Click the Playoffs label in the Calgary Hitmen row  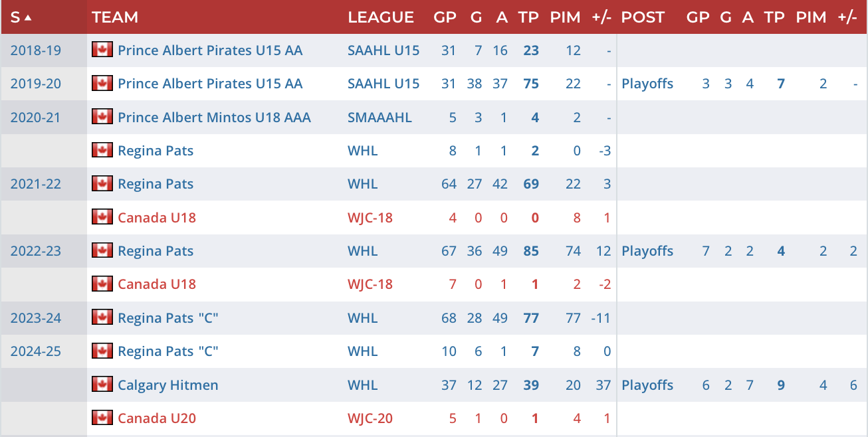[647, 385]
